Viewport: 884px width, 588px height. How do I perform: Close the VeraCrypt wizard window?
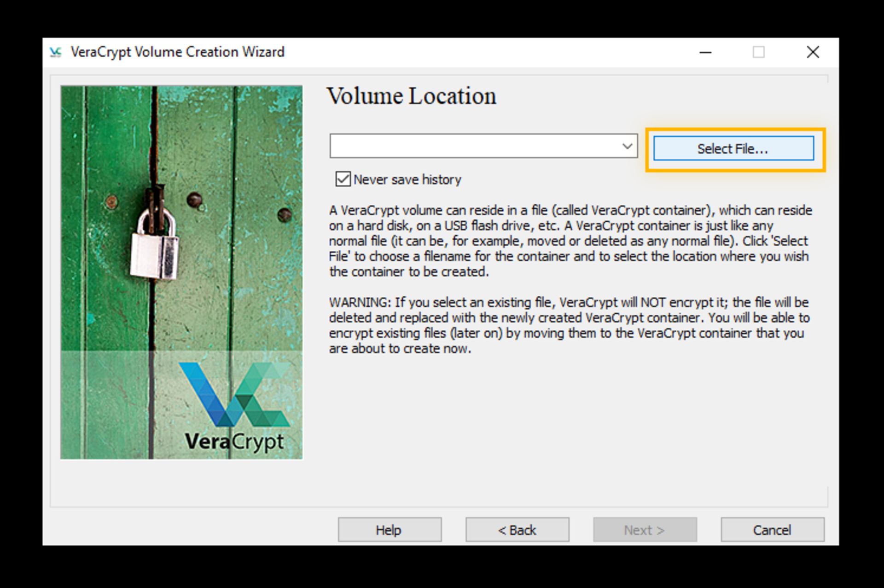click(x=813, y=52)
